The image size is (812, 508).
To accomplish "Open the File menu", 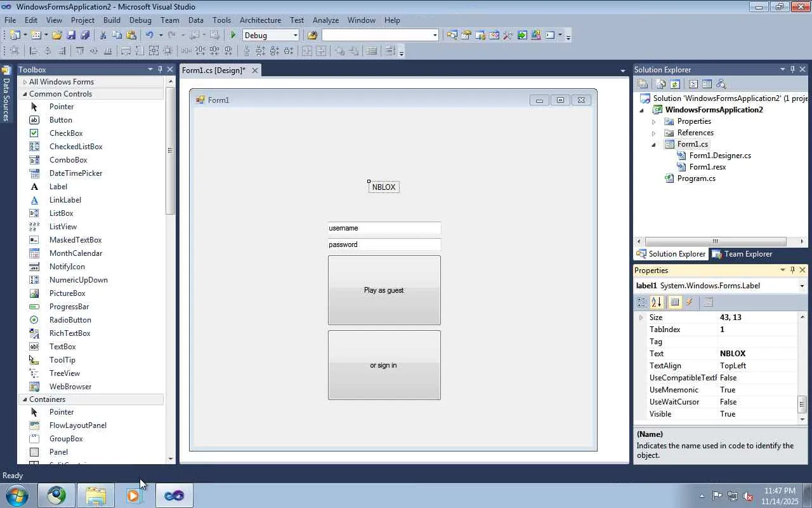I will (10, 20).
